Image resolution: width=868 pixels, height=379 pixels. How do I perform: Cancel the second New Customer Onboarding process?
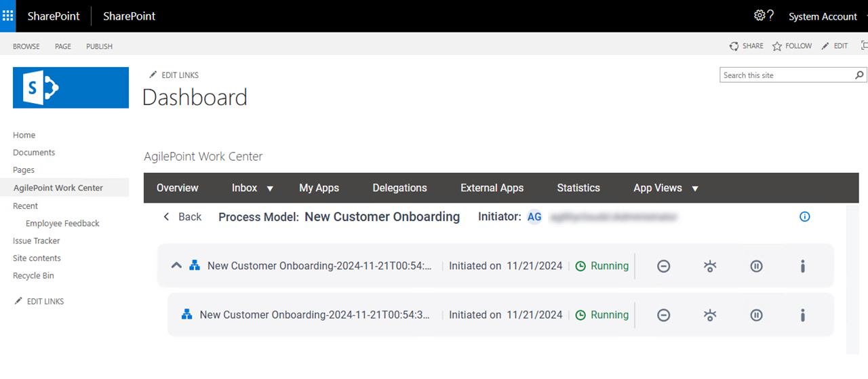tap(664, 315)
